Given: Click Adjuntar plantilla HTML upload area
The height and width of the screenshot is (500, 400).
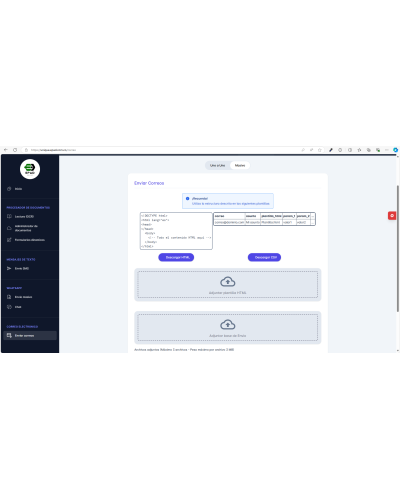Looking at the screenshot, I should [x=228, y=284].
